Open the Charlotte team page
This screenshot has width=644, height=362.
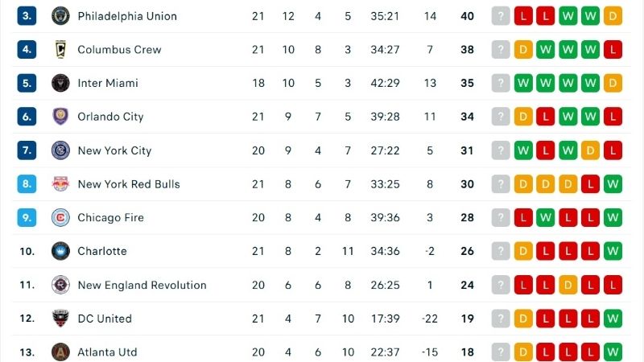[102, 251]
